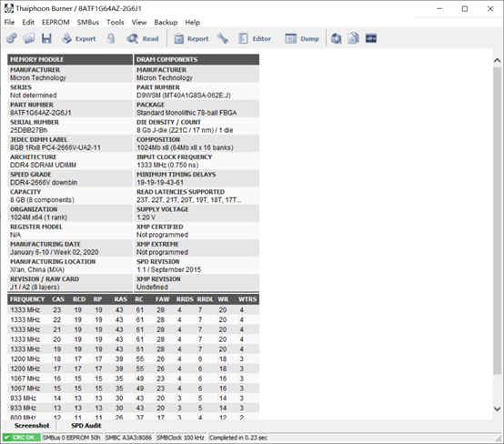
Task: Click the copy documents toolbar icon
Action: point(353,38)
